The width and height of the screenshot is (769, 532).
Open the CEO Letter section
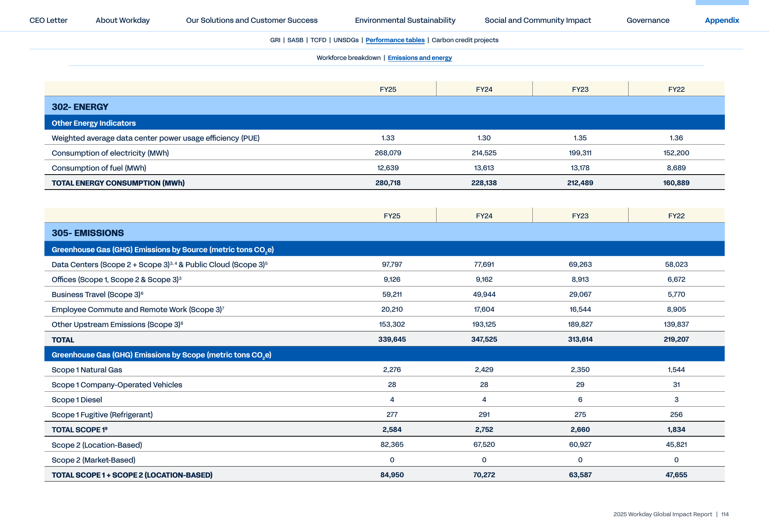tap(49, 20)
